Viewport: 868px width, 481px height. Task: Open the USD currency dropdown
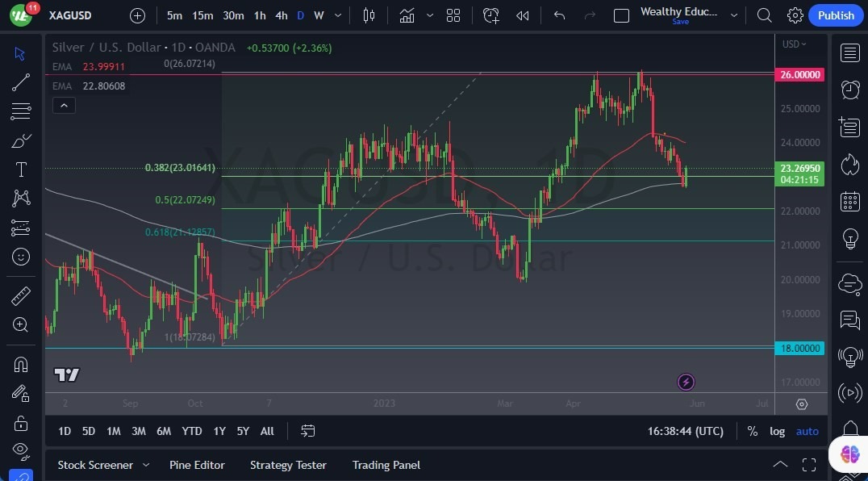(x=794, y=44)
